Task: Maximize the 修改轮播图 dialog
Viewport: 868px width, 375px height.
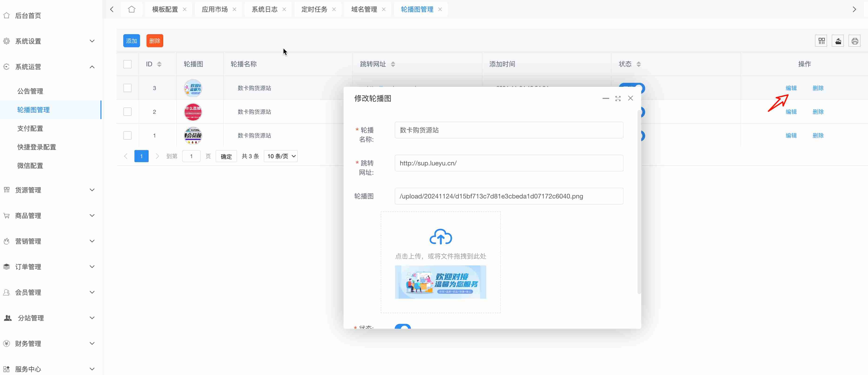Action: [618, 98]
